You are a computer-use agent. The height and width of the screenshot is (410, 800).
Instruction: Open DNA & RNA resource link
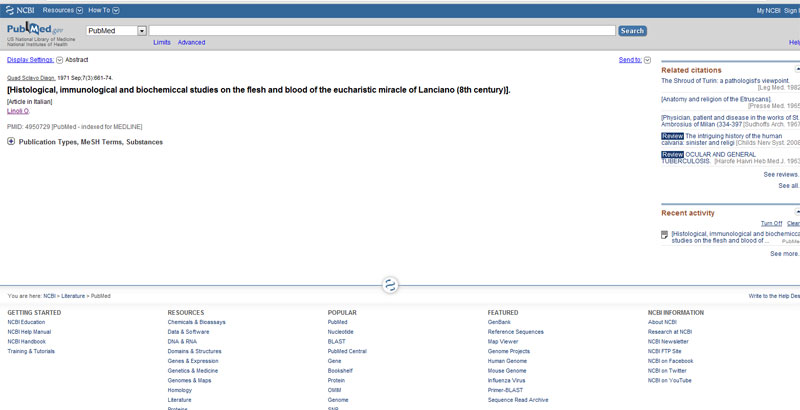182,342
